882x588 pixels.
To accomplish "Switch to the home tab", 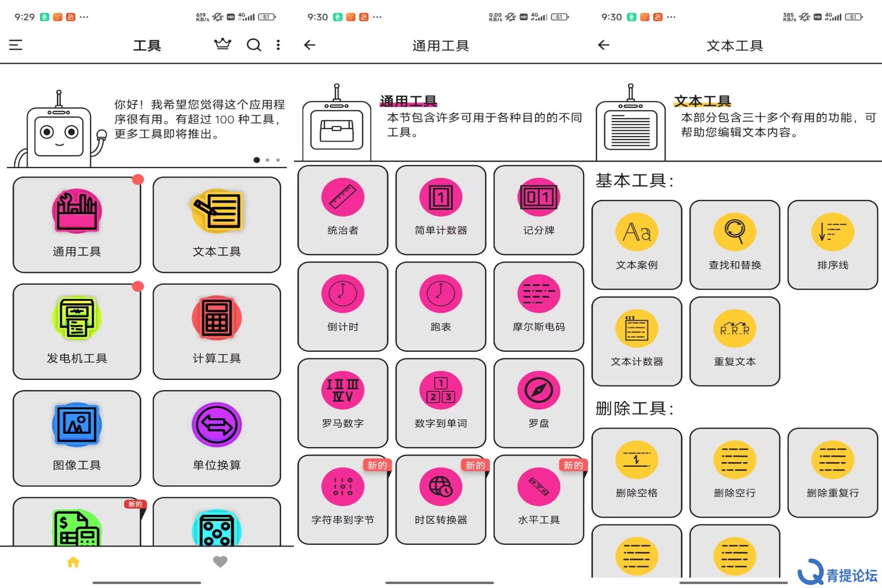I will 73,562.
